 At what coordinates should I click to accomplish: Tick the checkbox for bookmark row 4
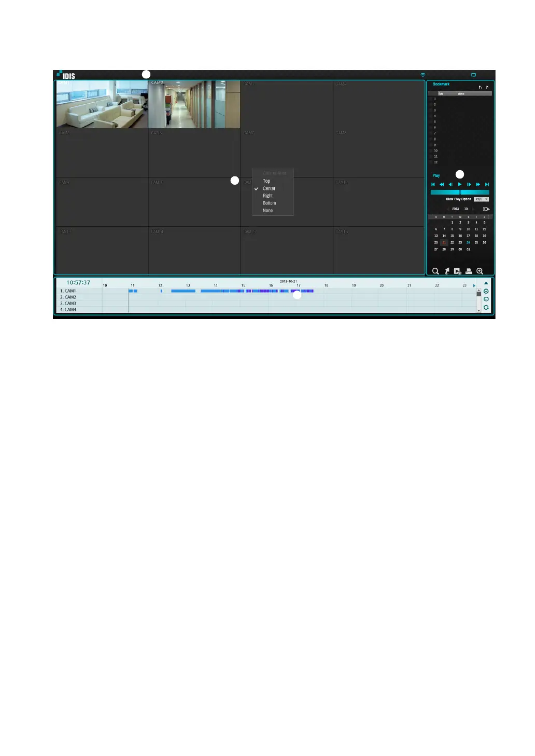(430, 116)
